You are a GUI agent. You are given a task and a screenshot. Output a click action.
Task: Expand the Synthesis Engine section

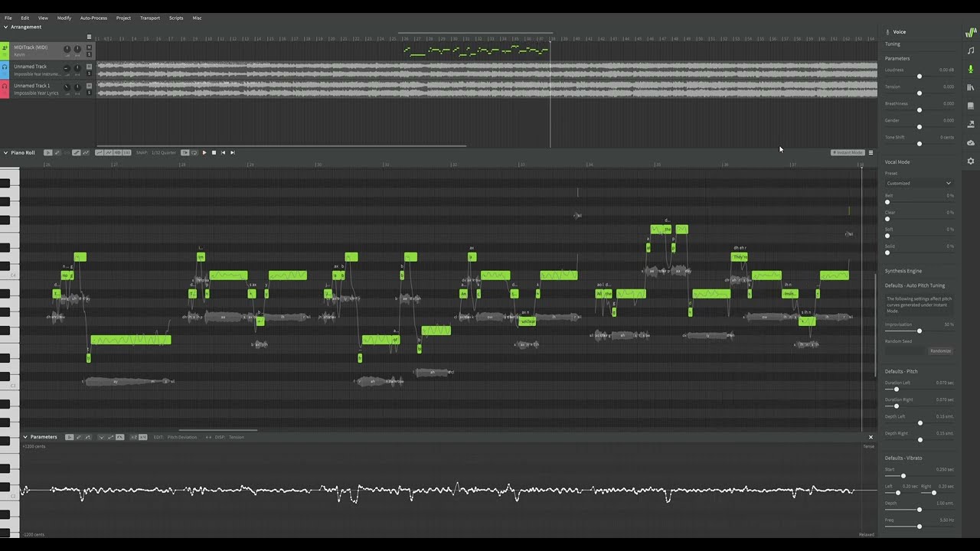click(903, 271)
